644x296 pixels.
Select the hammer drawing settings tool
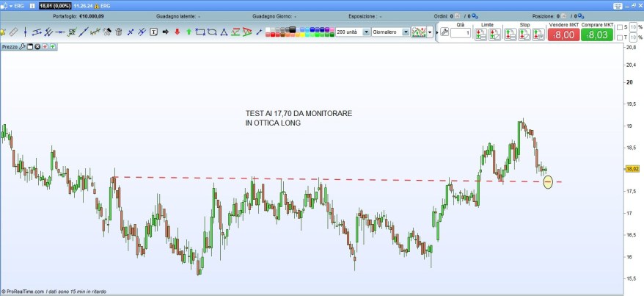point(107,32)
